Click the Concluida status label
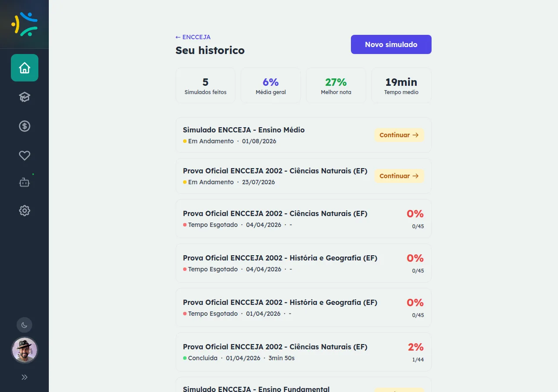Screen dimensions: 558x392 click(202, 358)
